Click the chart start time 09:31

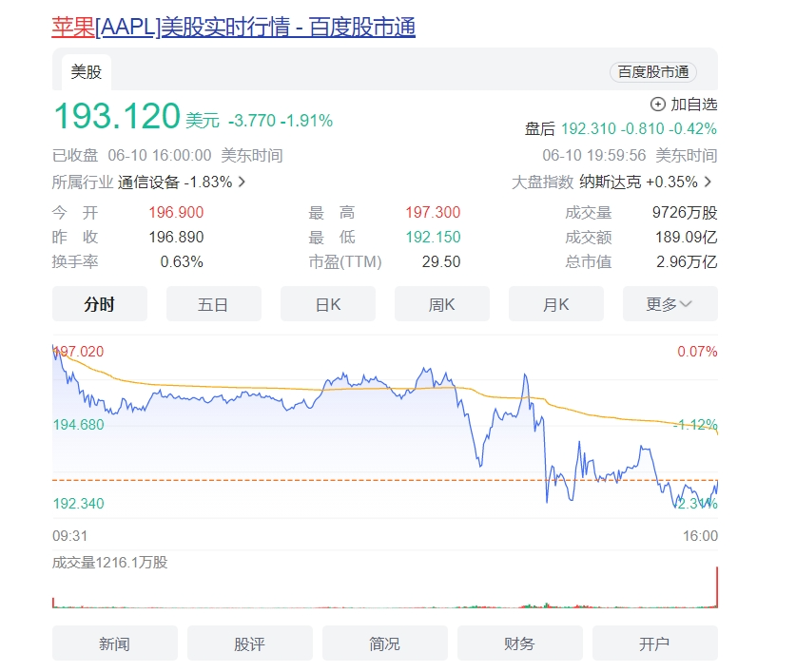70,536
